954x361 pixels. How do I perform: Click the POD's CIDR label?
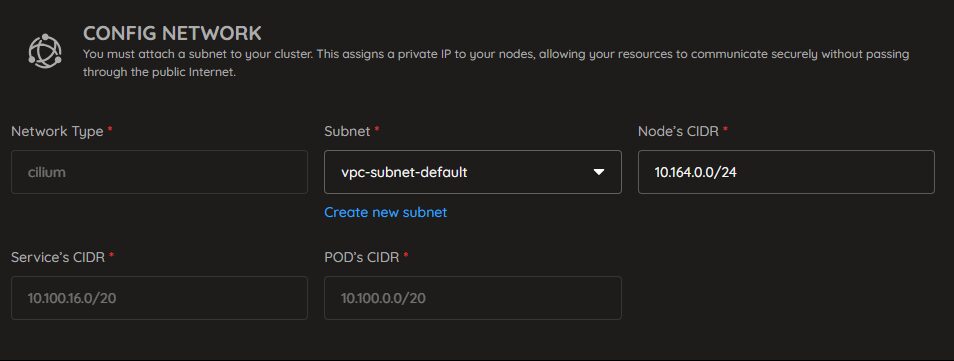(362, 257)
